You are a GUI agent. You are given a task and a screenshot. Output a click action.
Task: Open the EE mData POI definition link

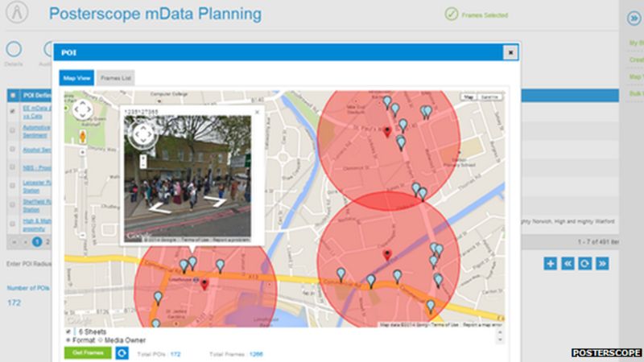pos(37,112)
